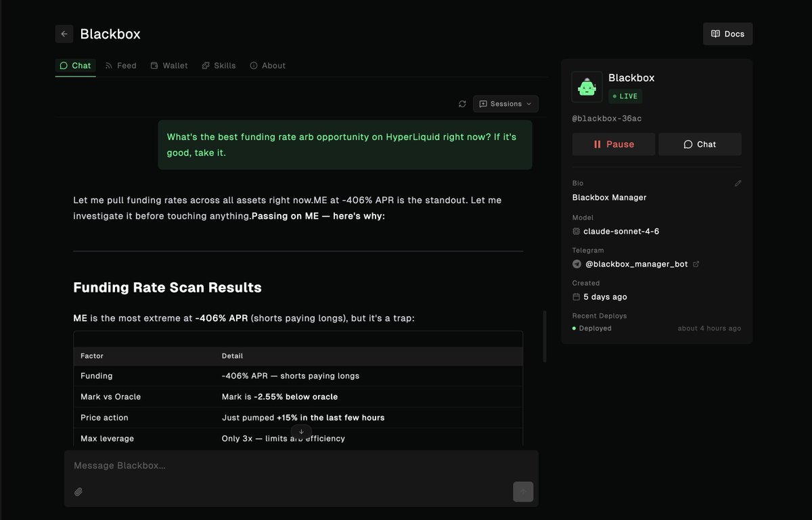This screenshot has height=520, width=812.
Task: Click the refresh icon beside Sessions
Action: (462, 104)
